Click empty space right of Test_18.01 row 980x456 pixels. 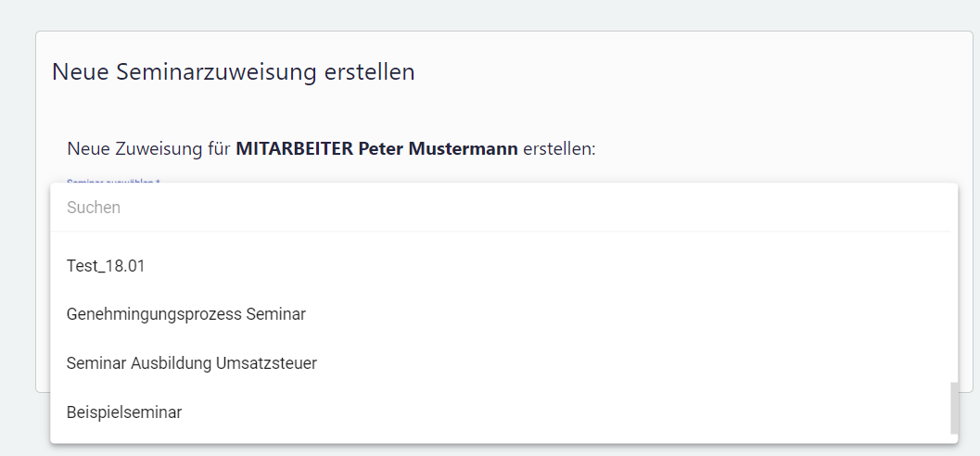pyautogui.click(x=556, y=266)
